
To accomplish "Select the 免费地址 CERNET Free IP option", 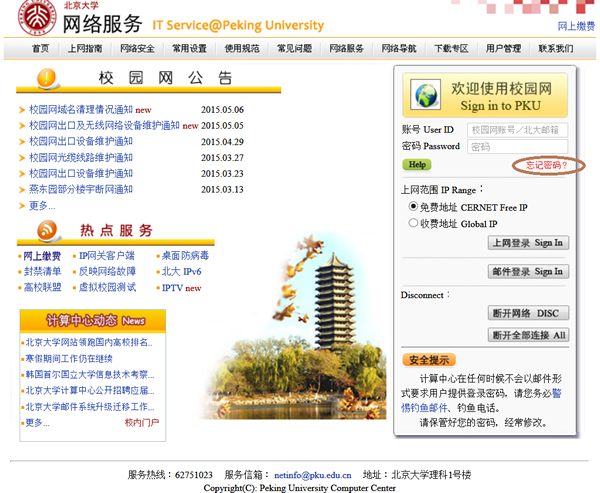I will point(414,206).
